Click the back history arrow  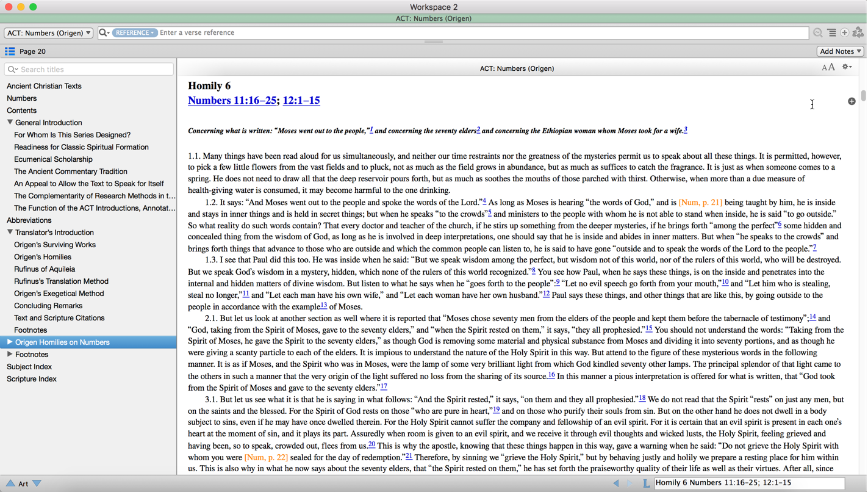pyautogui.click(x=616, y=483)
